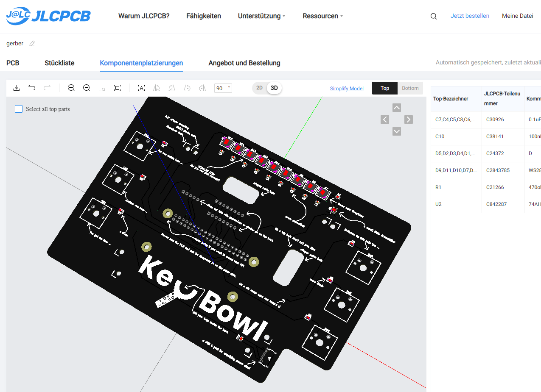This screenshot has width=541, height=392.
Task: Open the Fähigkeiten menu item
Action: (204, 16)
